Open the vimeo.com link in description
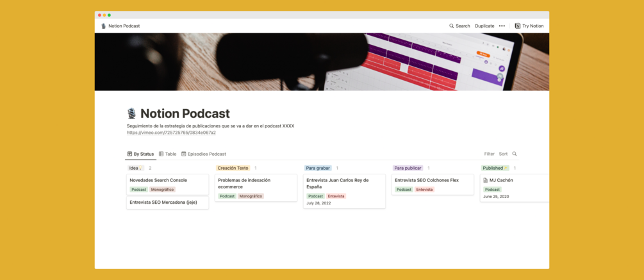The width and height of the screenshot is (644, 280). point(171,133)
